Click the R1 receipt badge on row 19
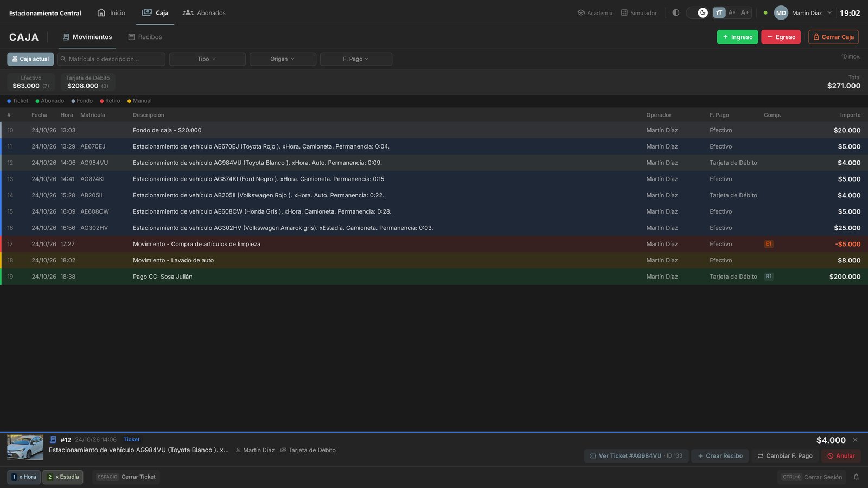The width and height of the screenshot is (868, 488). [769, 277]
